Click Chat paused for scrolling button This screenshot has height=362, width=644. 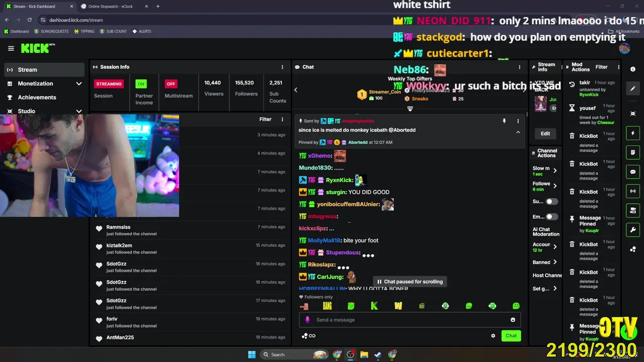tap(410, 282)
